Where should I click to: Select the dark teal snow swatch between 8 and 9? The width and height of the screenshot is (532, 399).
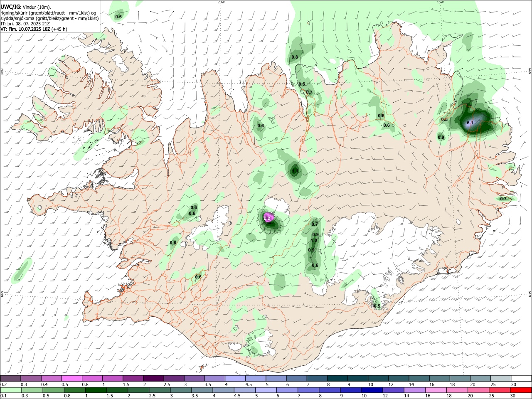pos(337,379)
